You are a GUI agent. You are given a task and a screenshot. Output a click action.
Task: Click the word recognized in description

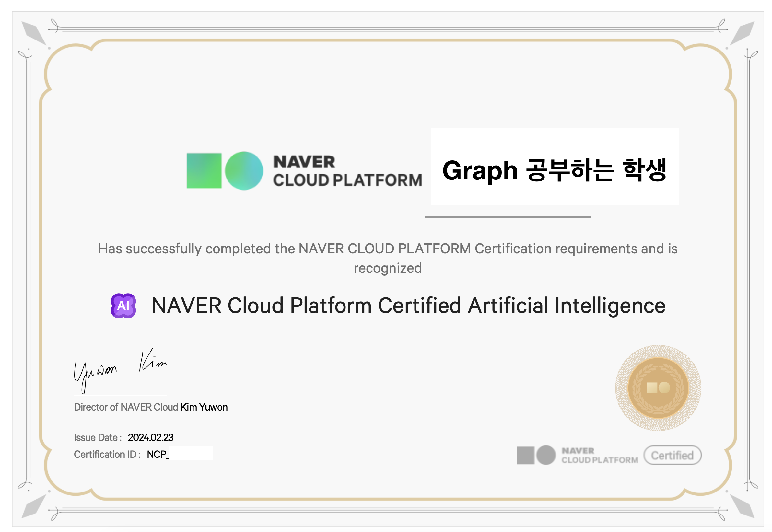(x=388, y=268)
